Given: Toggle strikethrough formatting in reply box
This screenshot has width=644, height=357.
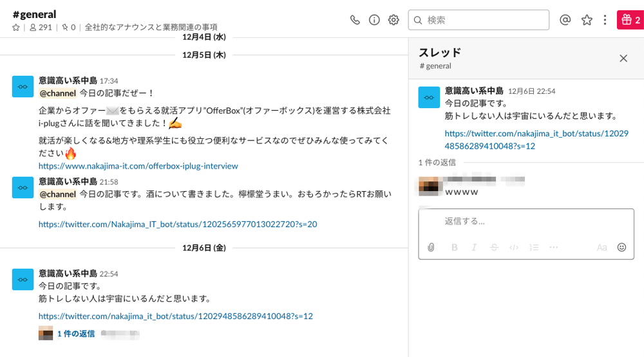Looking at the screenshot, I should pyautogui.click(x=494, y=247).
